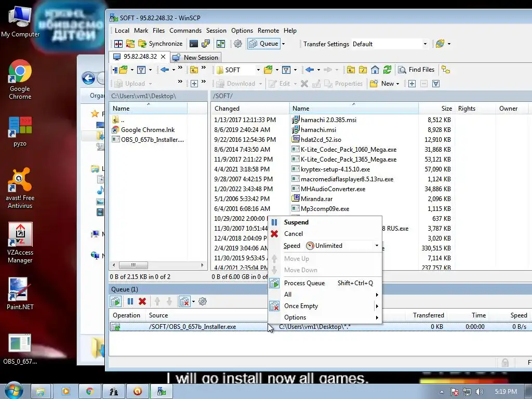Click local panel back arrow

[165, 70]
